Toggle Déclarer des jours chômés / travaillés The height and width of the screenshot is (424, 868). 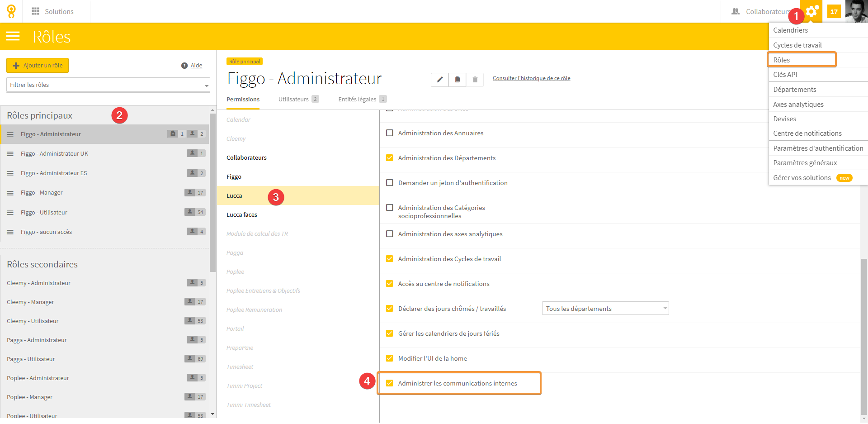point(390,309)
